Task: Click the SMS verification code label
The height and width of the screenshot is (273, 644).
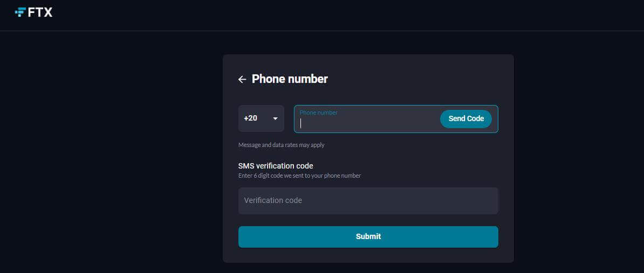Action: click(276, 166)
